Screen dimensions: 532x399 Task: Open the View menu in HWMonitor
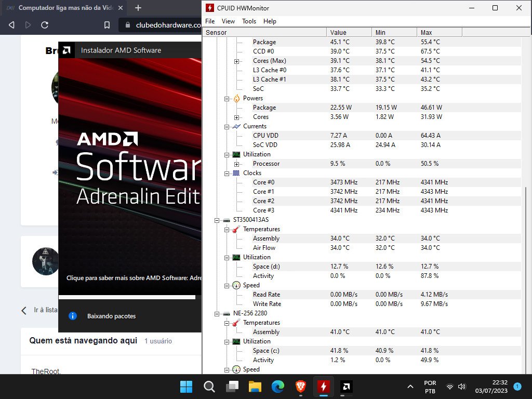[228, 21]
